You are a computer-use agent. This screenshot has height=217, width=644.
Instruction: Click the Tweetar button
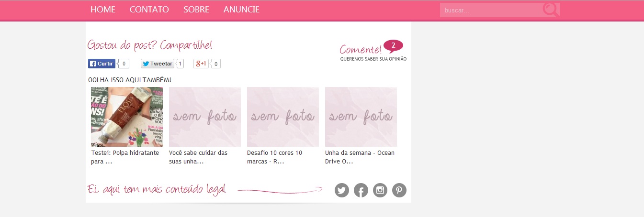(x=158, y=64)
